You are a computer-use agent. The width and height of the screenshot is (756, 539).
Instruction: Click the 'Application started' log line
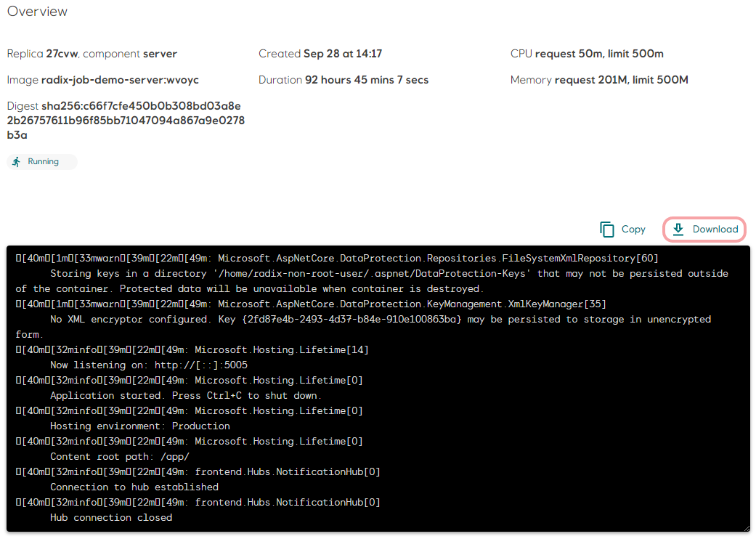point(185,396)
